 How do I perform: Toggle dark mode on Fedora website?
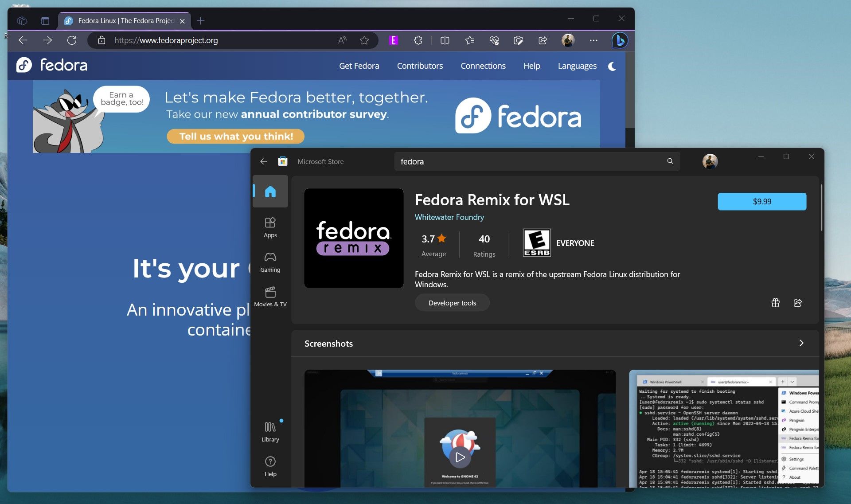point(613,66)
